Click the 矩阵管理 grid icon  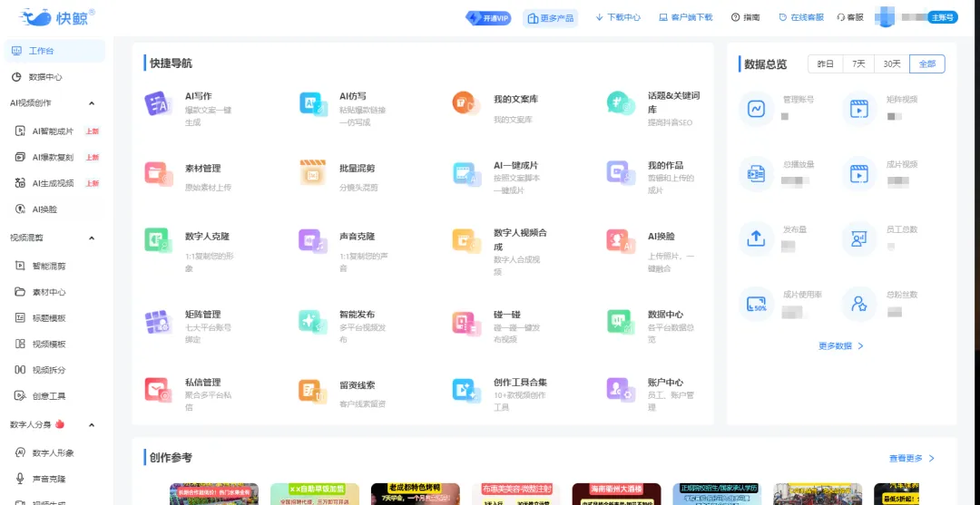(x=157, y=322)
